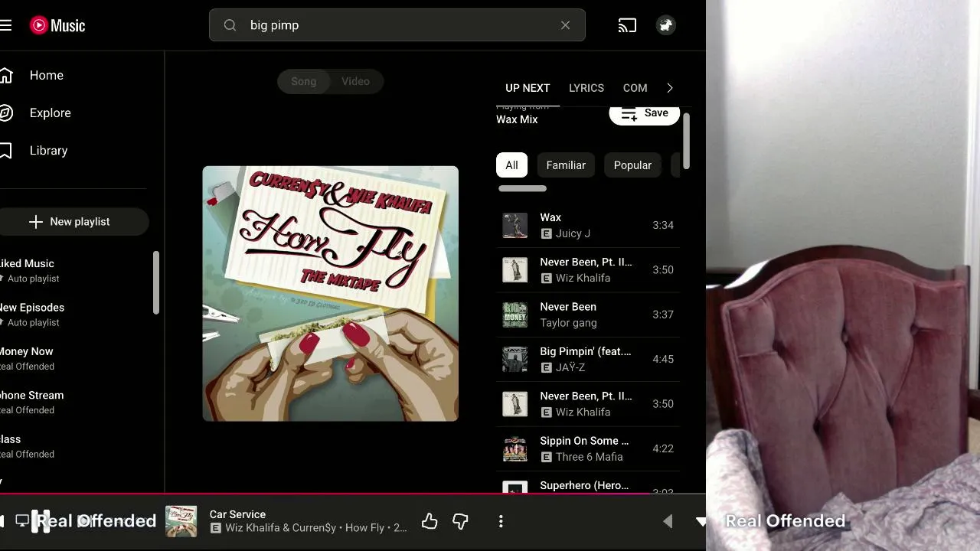
Task: Collapse the player page with down arrow
Action: [x=701, y=521]
